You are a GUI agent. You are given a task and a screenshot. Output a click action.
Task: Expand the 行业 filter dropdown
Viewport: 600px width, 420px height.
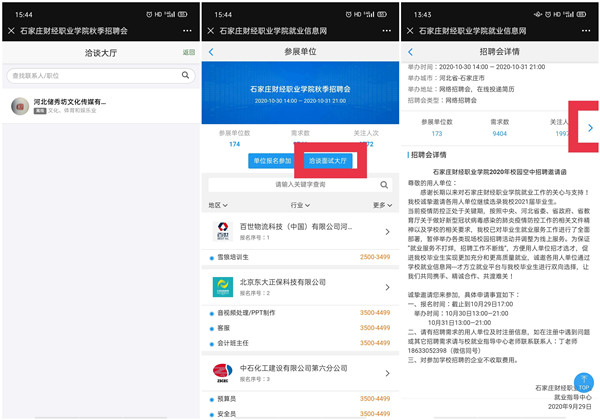[x=300, y=205]
